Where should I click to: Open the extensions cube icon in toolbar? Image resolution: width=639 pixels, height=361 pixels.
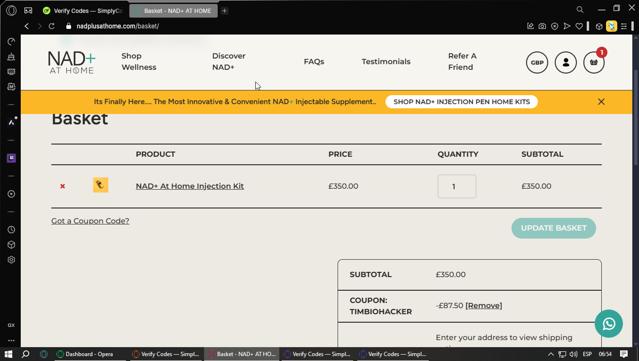coord(599,26)
